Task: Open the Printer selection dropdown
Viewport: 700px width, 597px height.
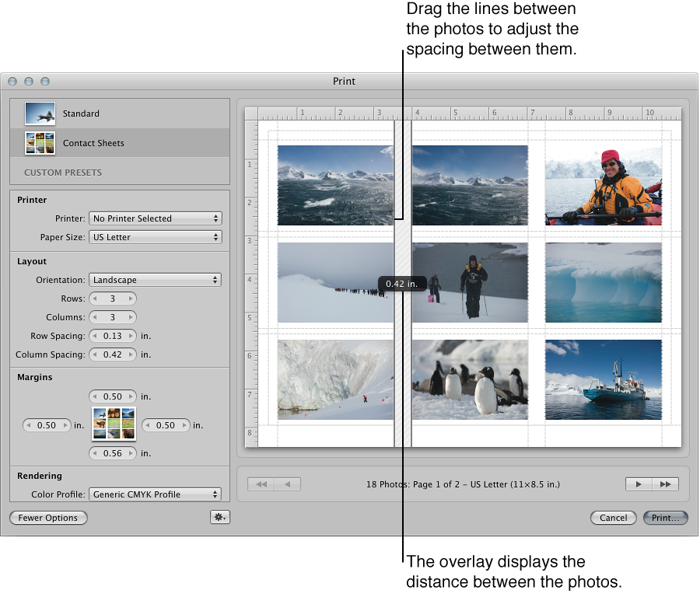Action: click(x=155, y=218)
